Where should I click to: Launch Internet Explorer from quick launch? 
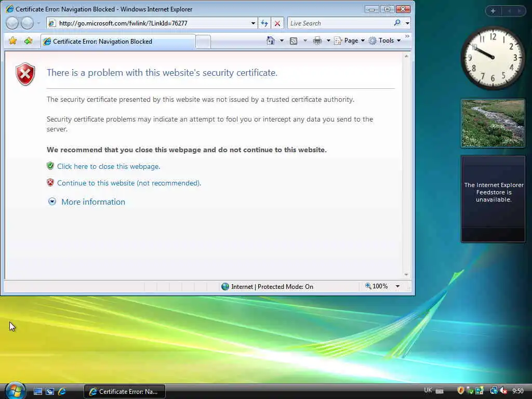pyautogui.click(x=62, y=391)
